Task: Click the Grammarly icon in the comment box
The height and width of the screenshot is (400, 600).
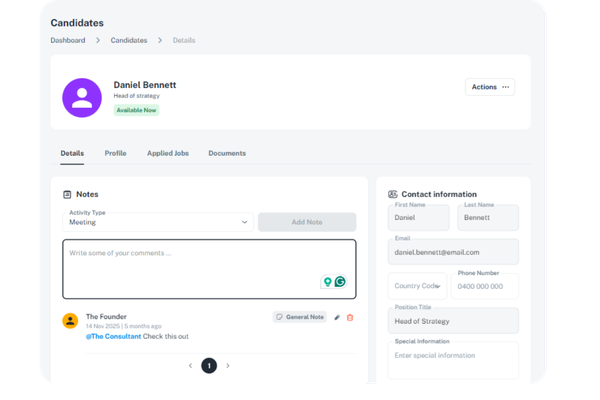Action: click(x=340, y=282)
